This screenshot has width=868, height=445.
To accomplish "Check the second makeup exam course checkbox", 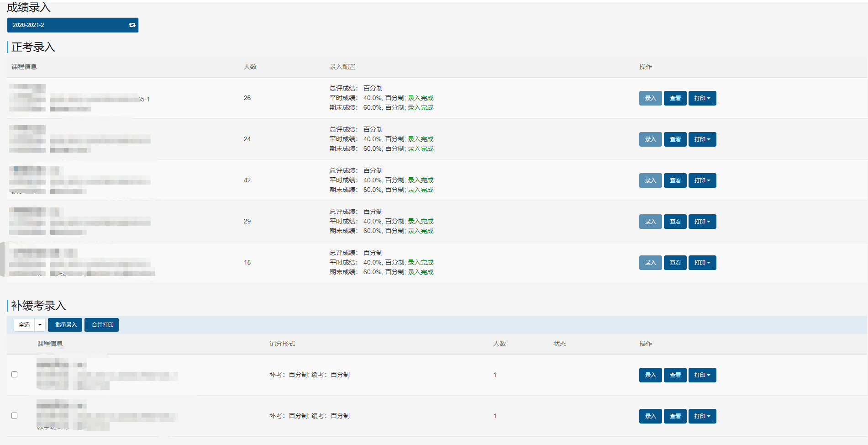I will (x=15, y=416).
